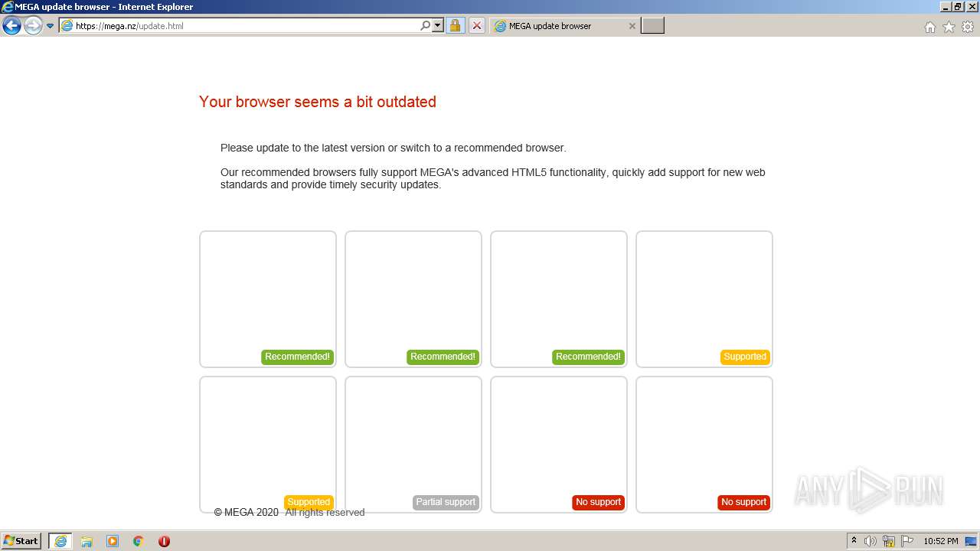The image size is (980, 551).
Task: Go forward using the browser Forward arrow
Action: coord(33,26)
